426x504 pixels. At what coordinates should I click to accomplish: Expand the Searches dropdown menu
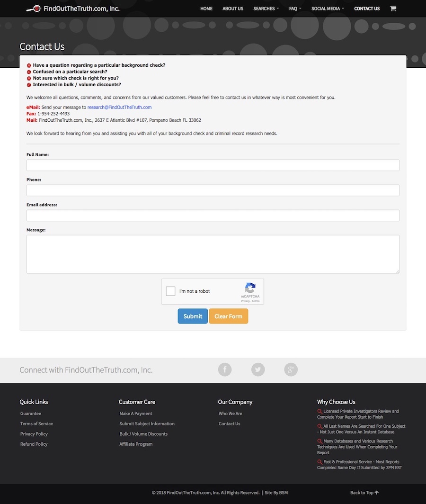click(x=266, y=9)
